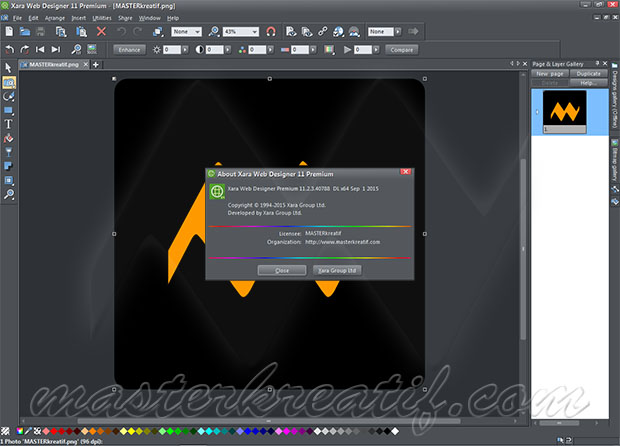This screenshot has height=446, width=620.
Task: Click the contrast value input field
Action: click(x=215, y=50)
